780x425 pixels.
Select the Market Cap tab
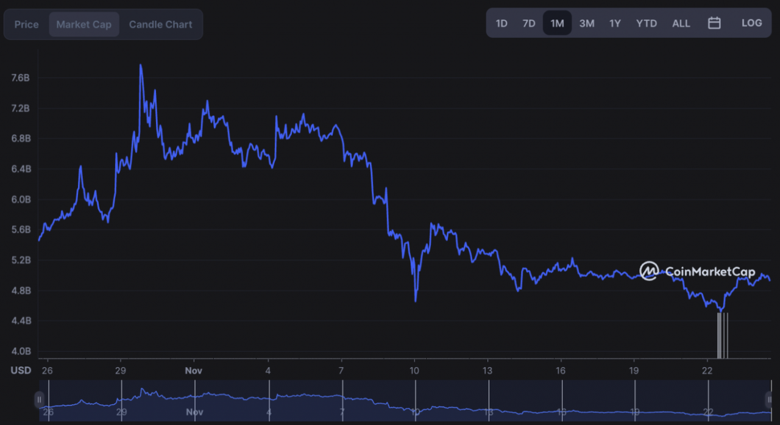(x=84, y=24)
